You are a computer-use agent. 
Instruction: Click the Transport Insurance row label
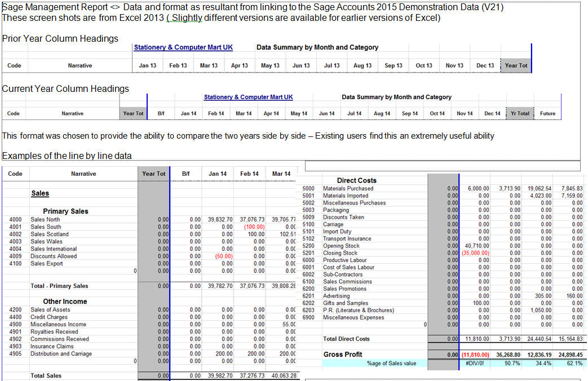pos(347,238)
